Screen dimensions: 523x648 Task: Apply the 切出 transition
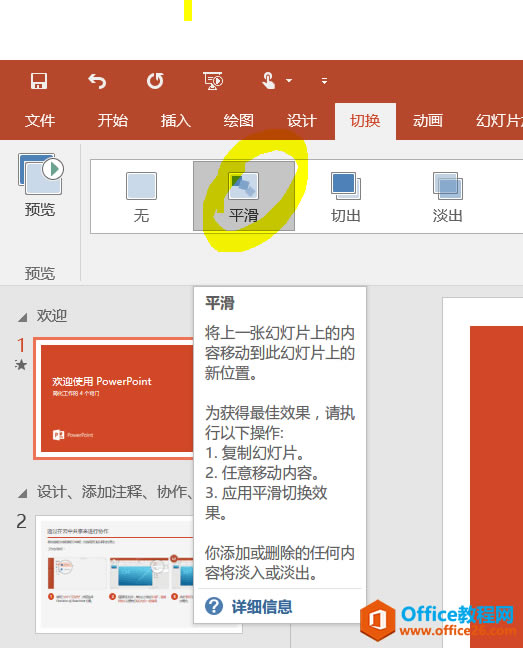[346, 197]
